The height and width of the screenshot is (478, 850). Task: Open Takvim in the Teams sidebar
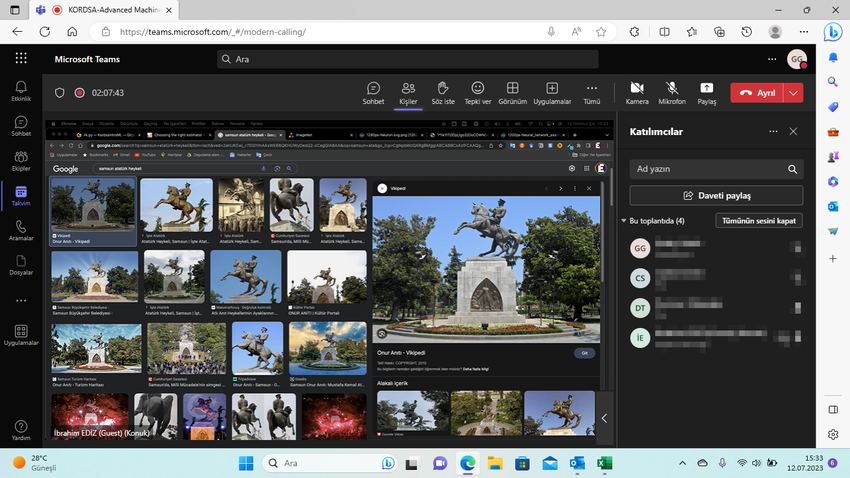click(x=21, y=196)
